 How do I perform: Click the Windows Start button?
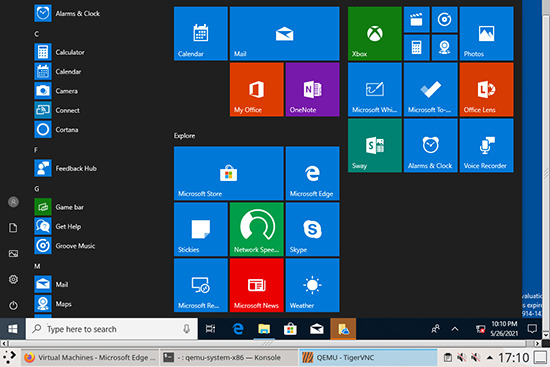click(x=13, y=329)
